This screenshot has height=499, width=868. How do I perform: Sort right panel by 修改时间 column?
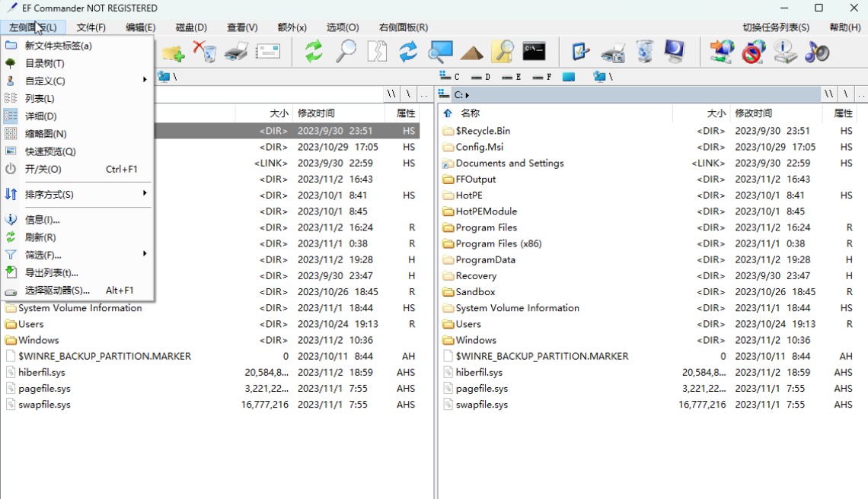pyautogui.click(x=753, y=113)
